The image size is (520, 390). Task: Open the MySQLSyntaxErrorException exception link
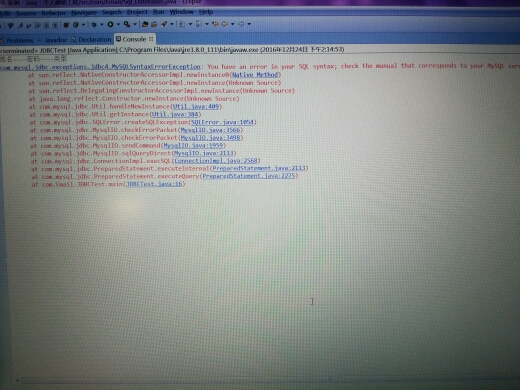coord(100,67)
